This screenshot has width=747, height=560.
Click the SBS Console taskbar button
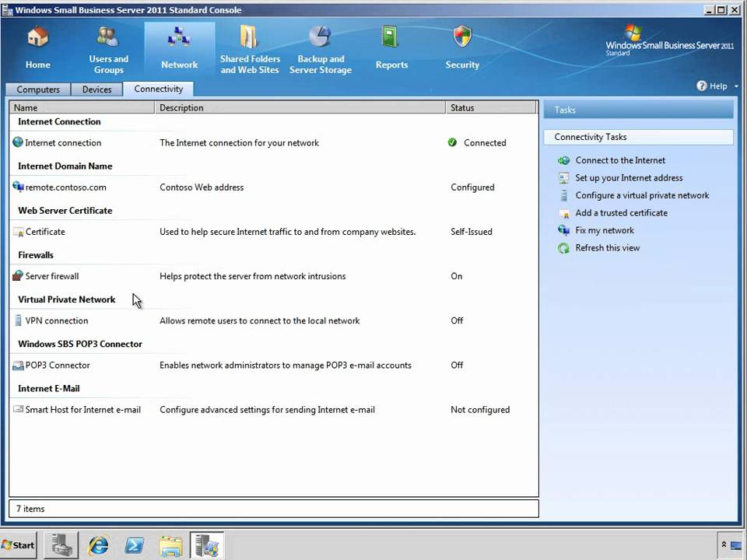[207, 545]
